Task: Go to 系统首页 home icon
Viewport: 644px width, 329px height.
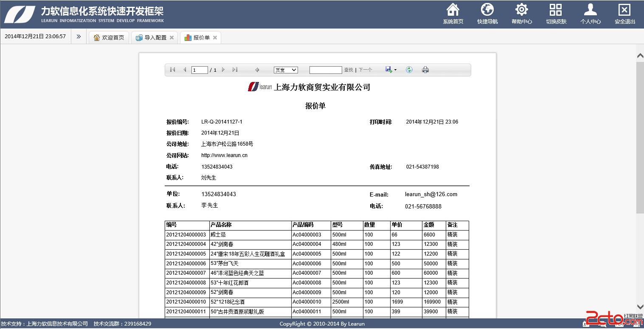Action: pos(453,9)
